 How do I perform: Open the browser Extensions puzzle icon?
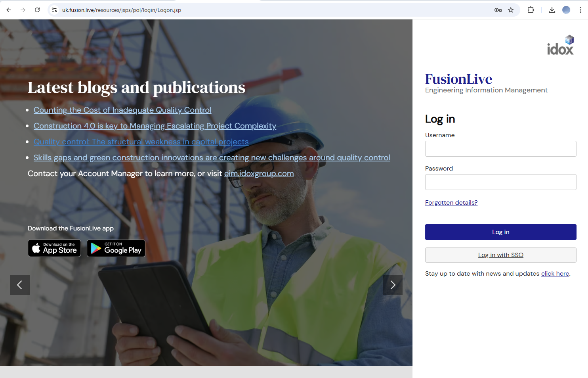[531, 10]
